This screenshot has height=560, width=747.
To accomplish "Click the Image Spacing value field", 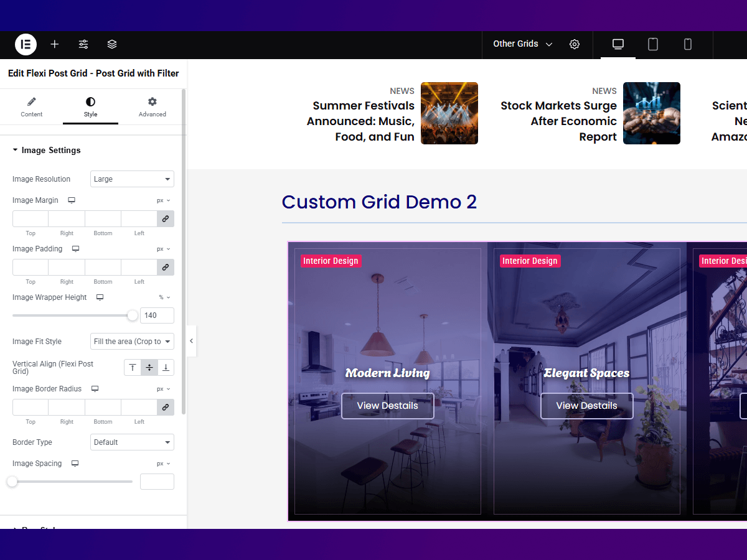I will [157, 482].
